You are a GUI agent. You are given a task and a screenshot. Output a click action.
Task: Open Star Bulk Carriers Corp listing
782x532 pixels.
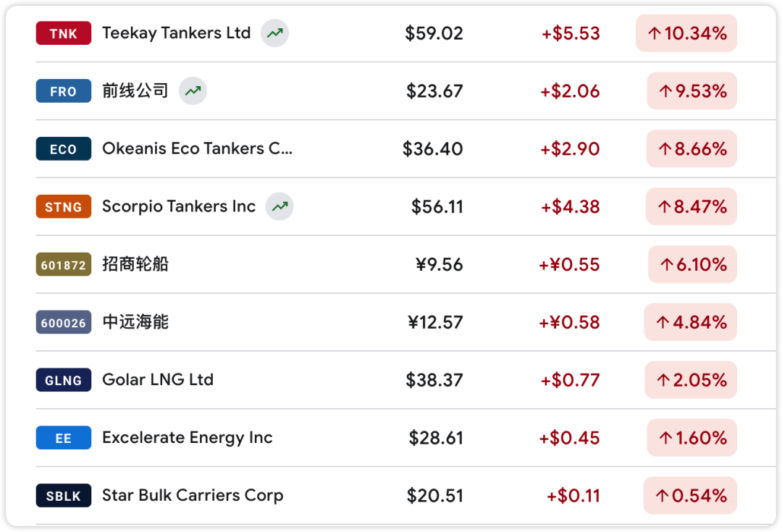(193, 495)
